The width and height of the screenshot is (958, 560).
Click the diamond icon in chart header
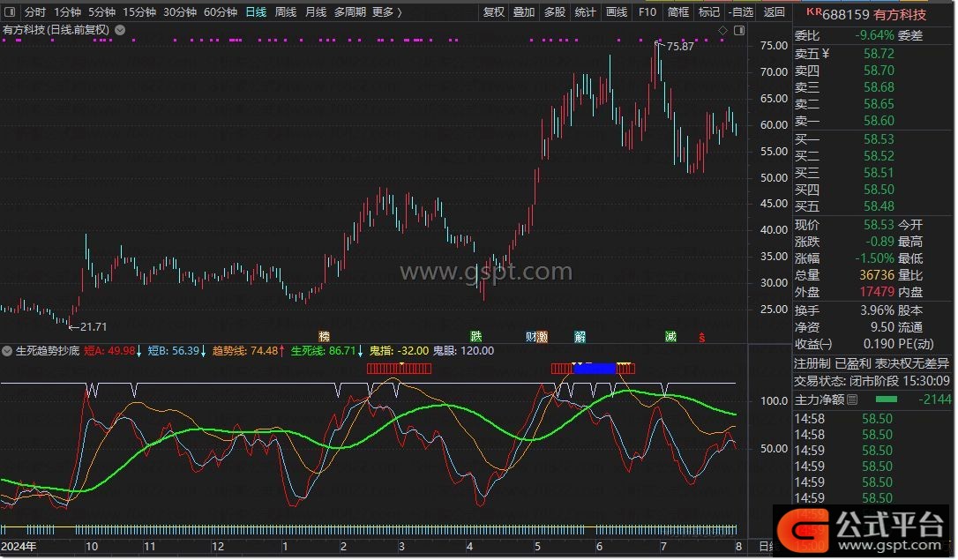tap(722, 30)
